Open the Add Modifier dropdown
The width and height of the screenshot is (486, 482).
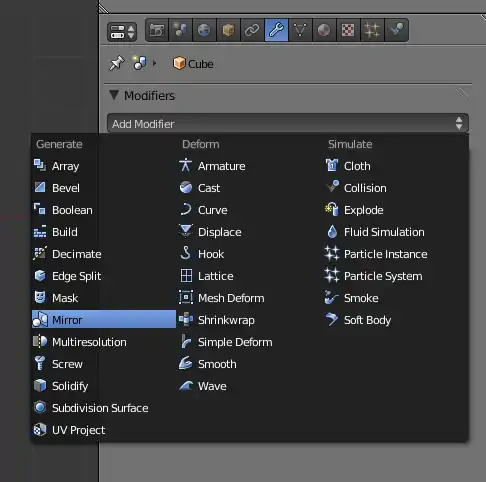click(x=288, y=124)
